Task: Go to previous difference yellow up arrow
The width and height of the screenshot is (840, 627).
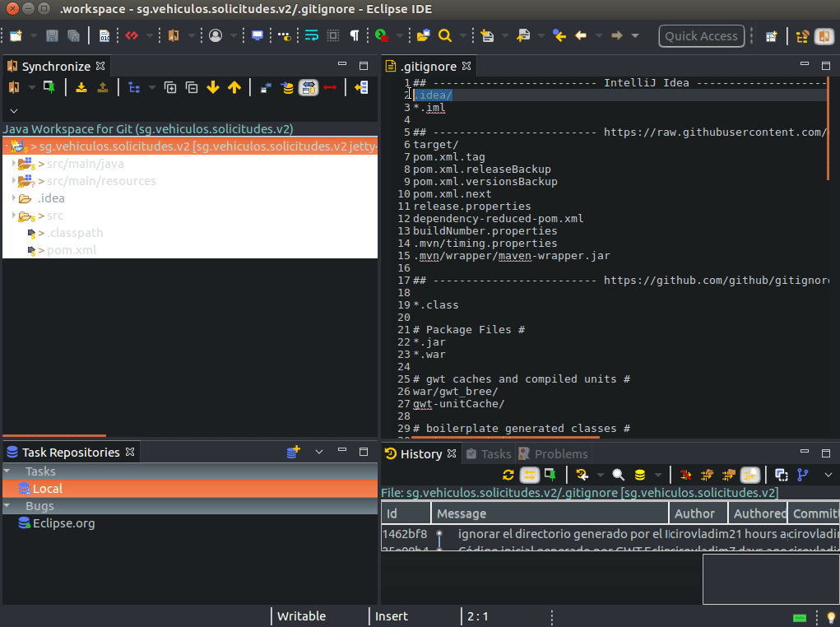Action: click(x=234, y=87)
